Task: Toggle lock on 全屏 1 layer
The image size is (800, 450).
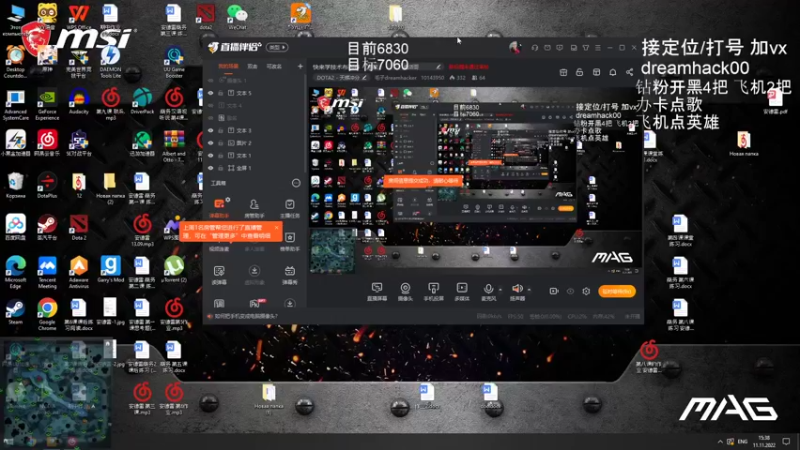Action: pyautogui.click(x=220, y=168)
